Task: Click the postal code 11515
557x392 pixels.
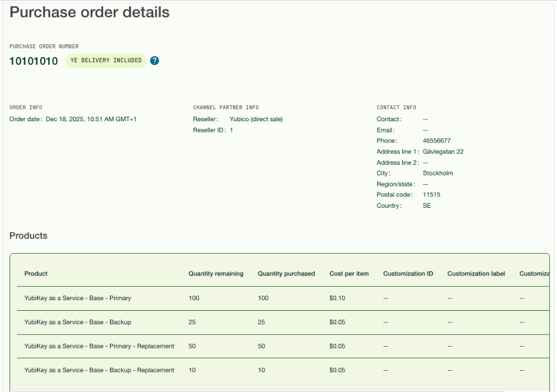Action: tap(431, 195)
